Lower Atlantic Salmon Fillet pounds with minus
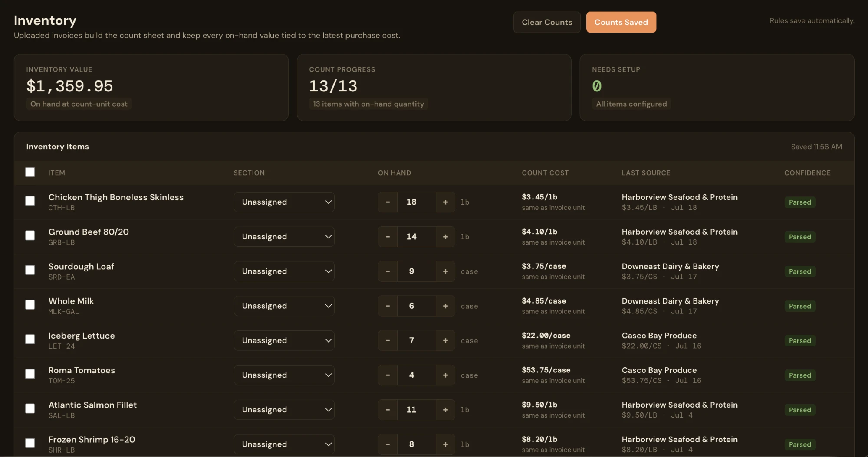The height and width of the screenshot is (457, 868). [388, 410]
